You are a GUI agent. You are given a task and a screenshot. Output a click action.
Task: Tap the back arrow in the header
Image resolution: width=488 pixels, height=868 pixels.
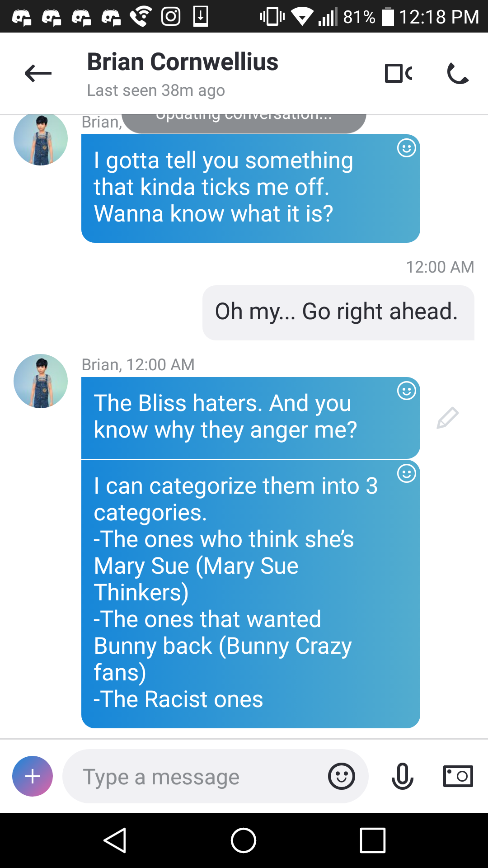tap(38, 73)
